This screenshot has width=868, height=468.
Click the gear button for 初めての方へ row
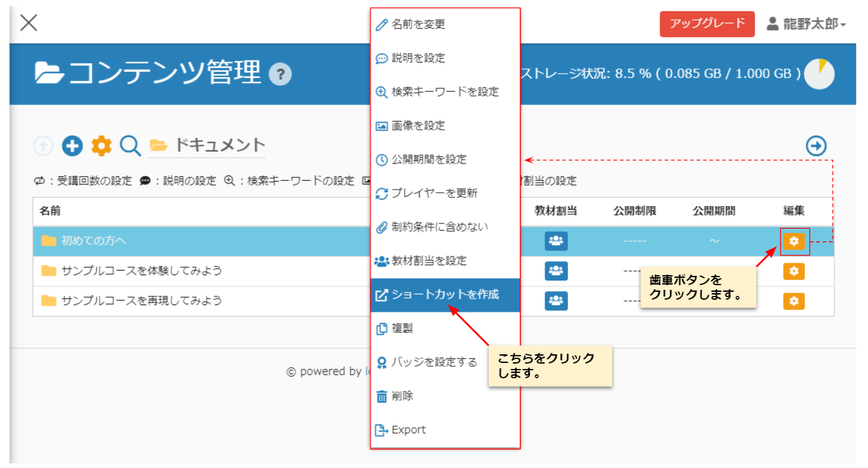click(794, 241)
